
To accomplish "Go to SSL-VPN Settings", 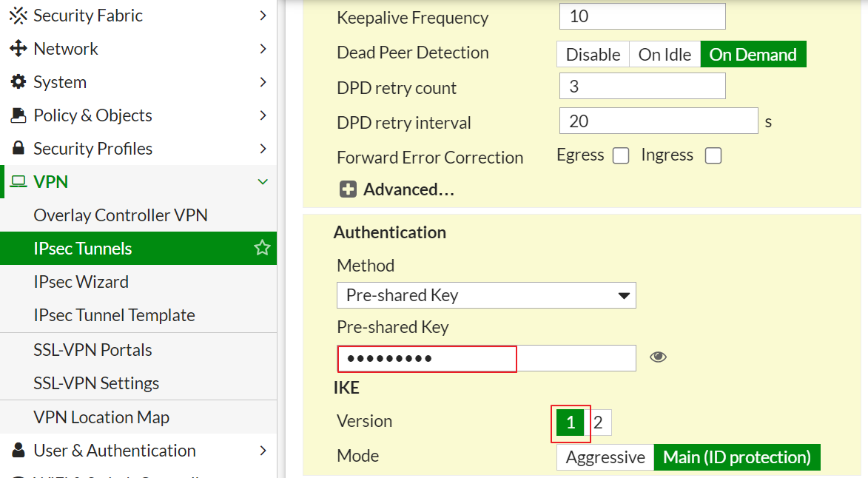I will coord(96,383).
